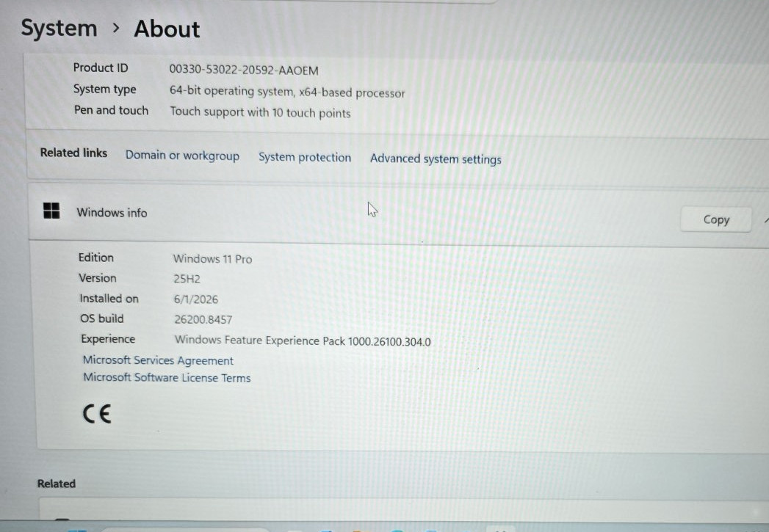
Task: Open System protection link
Action: tap(305, 157)
